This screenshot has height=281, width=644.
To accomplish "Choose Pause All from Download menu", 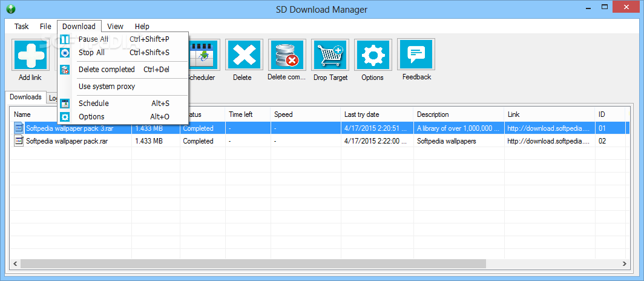I will 123,39.
